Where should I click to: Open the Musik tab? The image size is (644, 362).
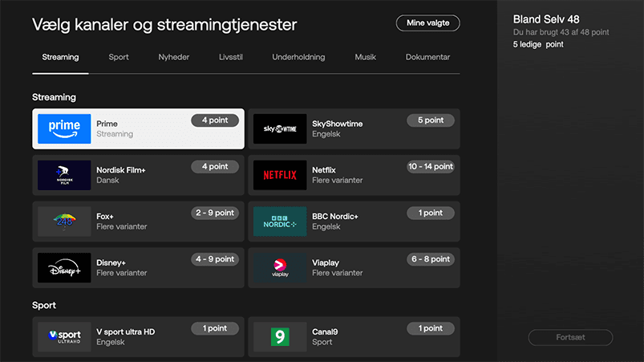point(366,57)
